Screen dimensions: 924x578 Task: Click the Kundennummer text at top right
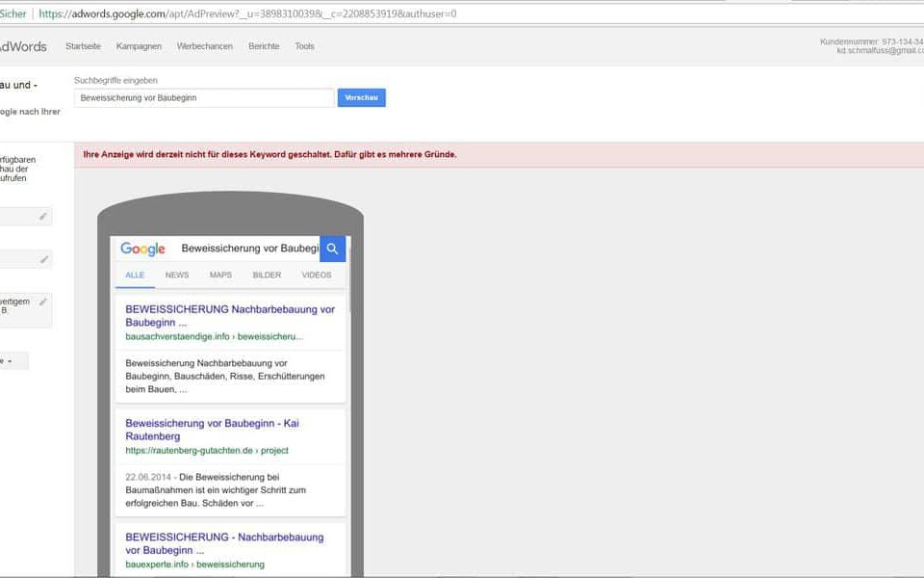872,41
